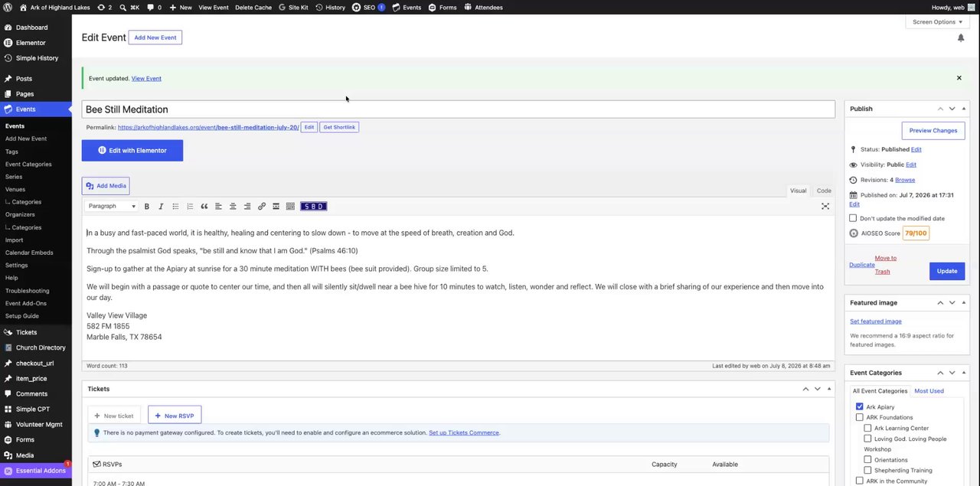Click Add New Event button

pyautogui.click(x=155, y=38)
